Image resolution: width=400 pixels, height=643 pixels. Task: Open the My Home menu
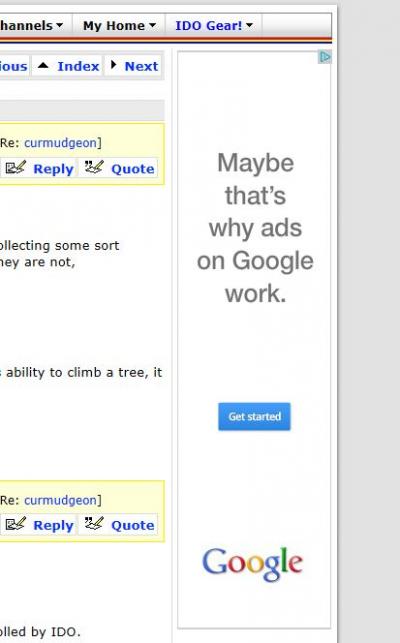pyautogui.click(x=114, y=25)
